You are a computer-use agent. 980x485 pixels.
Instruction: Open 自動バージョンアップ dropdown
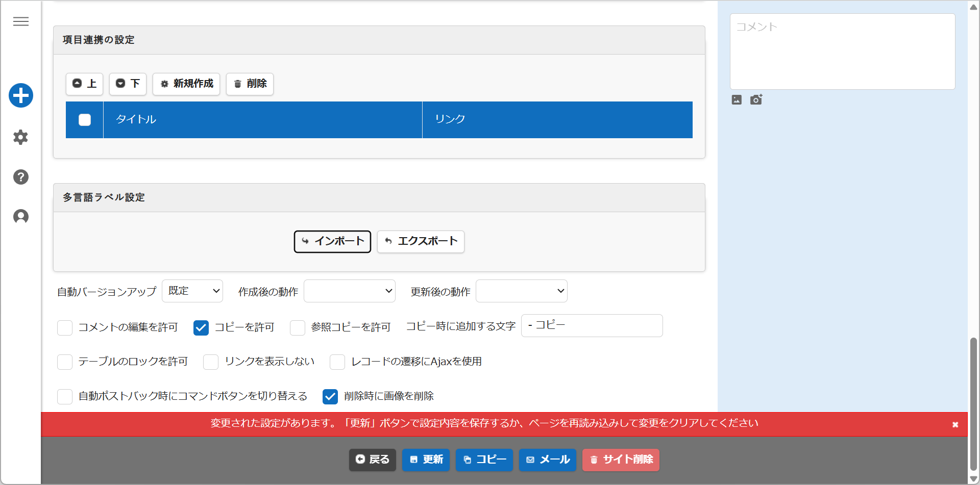click(x=192, y=291)
